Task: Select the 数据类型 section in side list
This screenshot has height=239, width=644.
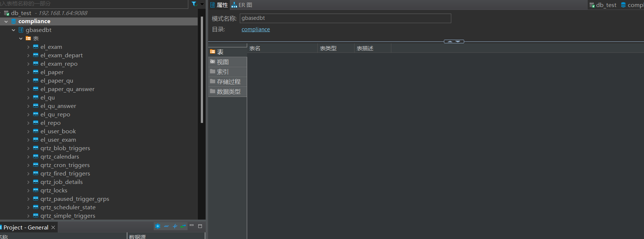Action: pos(228,92)
